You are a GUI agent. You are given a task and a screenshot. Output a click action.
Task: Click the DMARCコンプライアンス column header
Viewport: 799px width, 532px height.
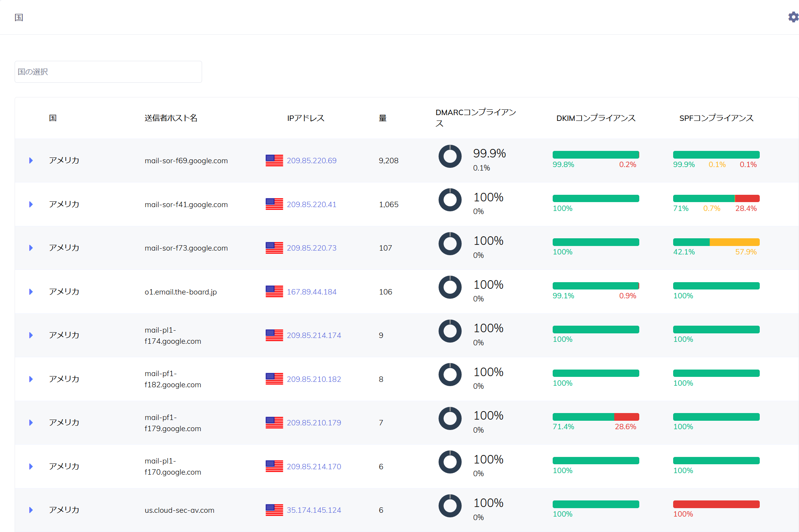[476, 118]
